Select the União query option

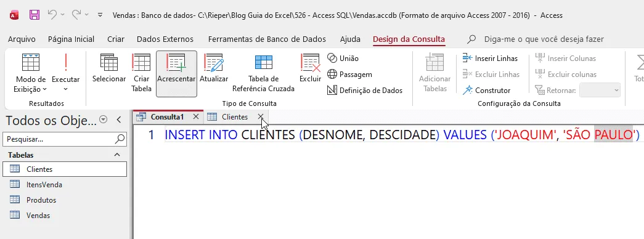pyautogui.click(x=343, y=59)
